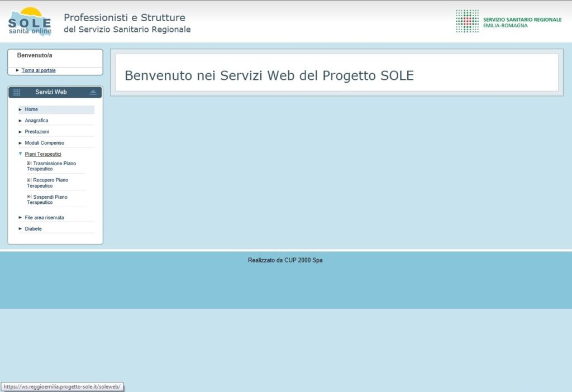Follow the Torna al portale link
Image resolution: width=572 pixels, height=392 pixels.
[x=39, y=70]
